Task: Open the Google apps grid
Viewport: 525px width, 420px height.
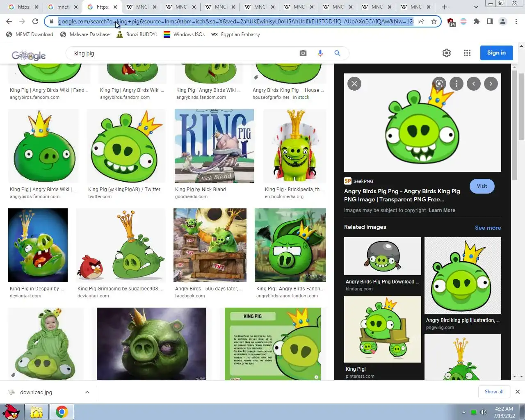Action: click(x=467, y=52)
